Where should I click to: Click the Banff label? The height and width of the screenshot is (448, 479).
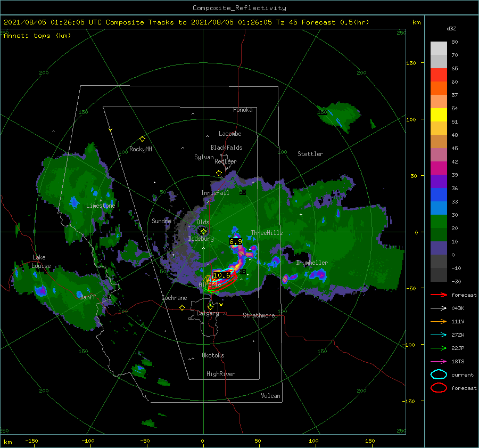[x=88, y=297]
